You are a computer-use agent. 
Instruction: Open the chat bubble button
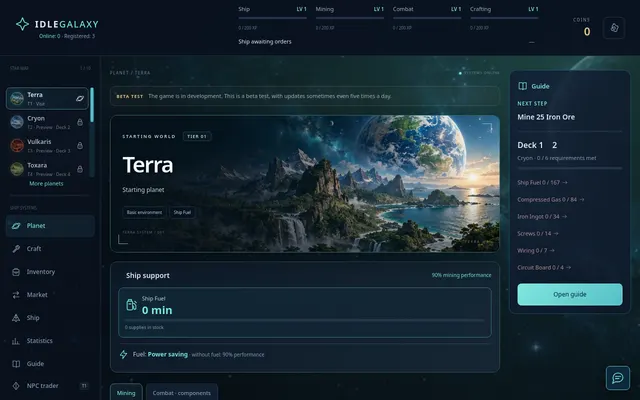[x=618, y=378]
